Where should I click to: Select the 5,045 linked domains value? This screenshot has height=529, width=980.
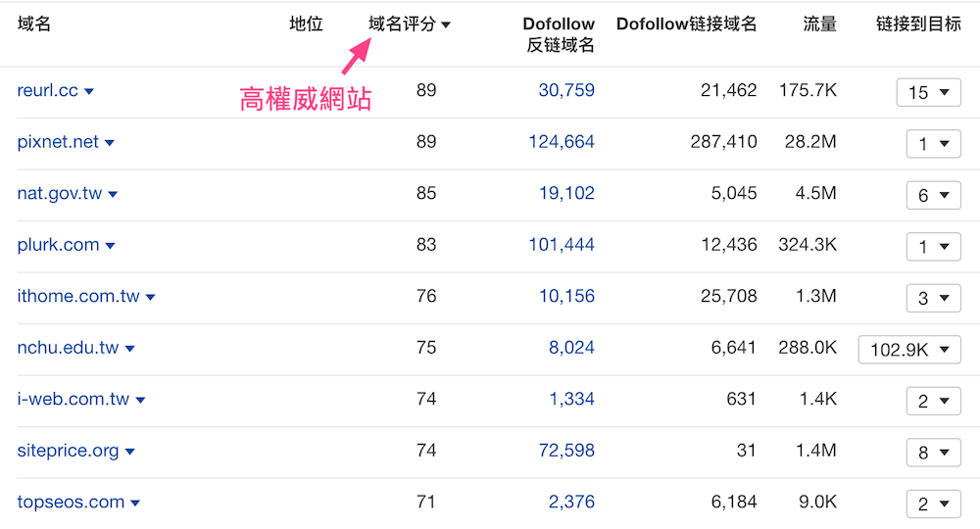[x=734, y=193]
